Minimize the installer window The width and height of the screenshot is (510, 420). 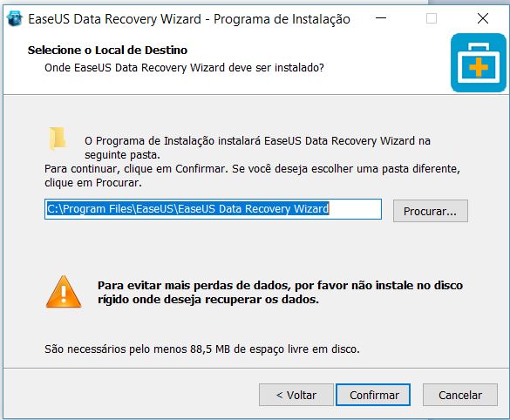(x=381, y=18)
